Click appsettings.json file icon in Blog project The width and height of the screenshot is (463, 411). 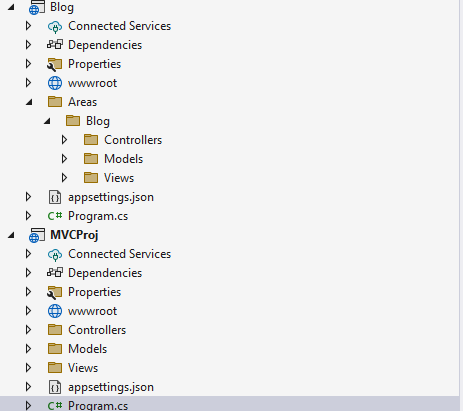55,197
